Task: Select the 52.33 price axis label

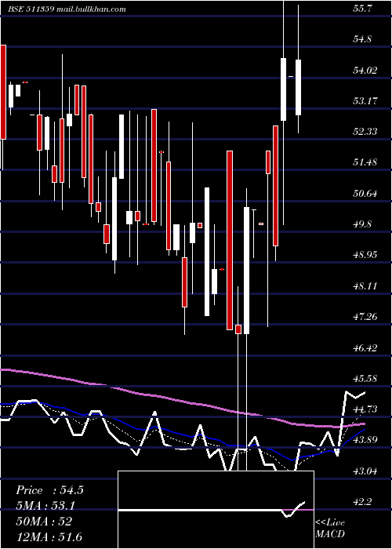Action: coord(365,131)
